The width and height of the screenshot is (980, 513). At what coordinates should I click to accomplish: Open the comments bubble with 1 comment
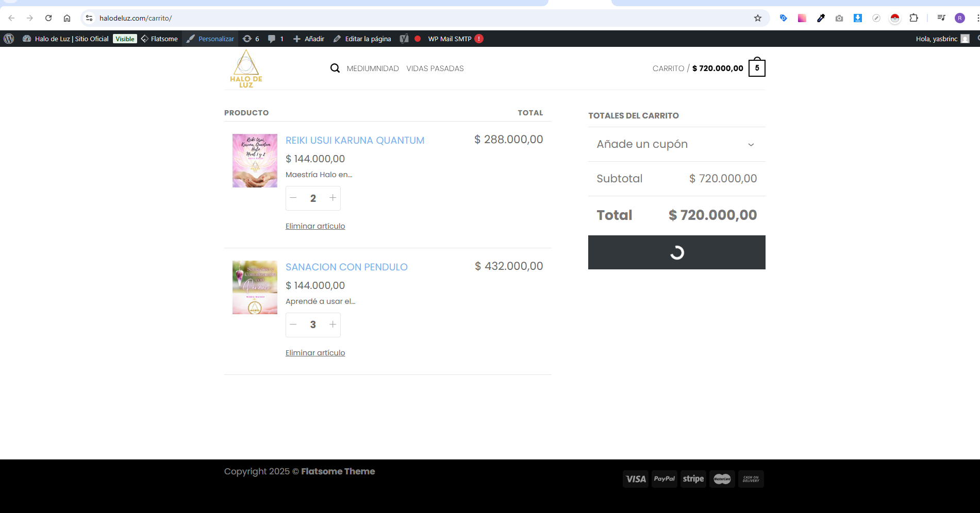click(276, 39)
